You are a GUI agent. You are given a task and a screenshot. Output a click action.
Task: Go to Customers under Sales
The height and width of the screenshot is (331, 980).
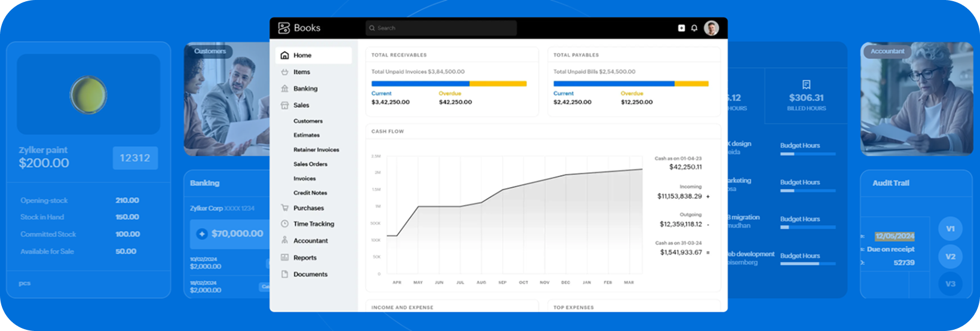coord(308,121)
